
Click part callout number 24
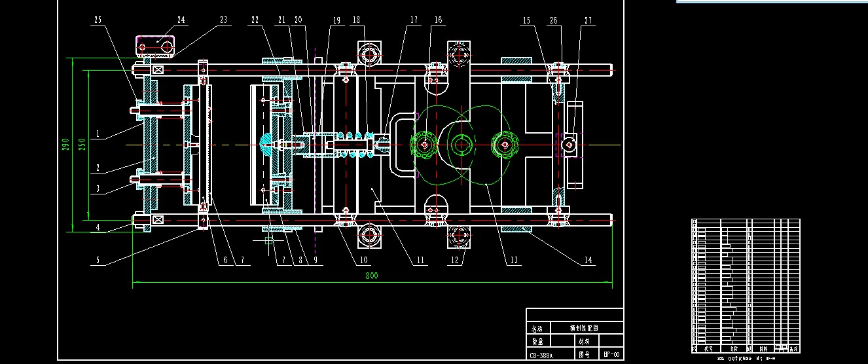click(x=181, y=20)
